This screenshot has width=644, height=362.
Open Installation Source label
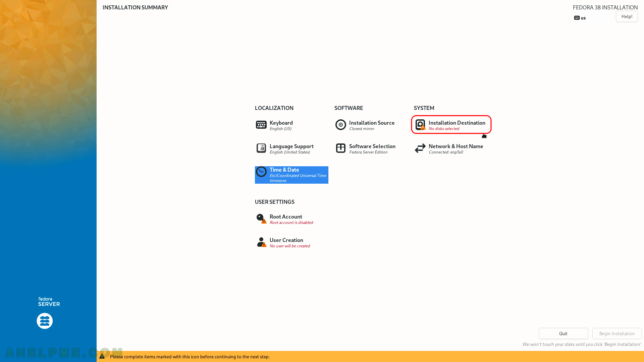point(372,123)
